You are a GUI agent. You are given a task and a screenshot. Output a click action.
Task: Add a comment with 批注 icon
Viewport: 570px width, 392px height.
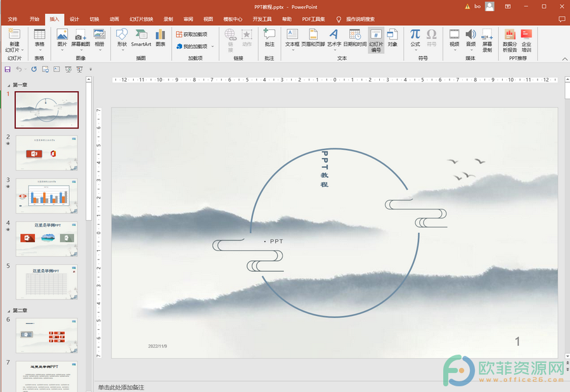[269, 39]
